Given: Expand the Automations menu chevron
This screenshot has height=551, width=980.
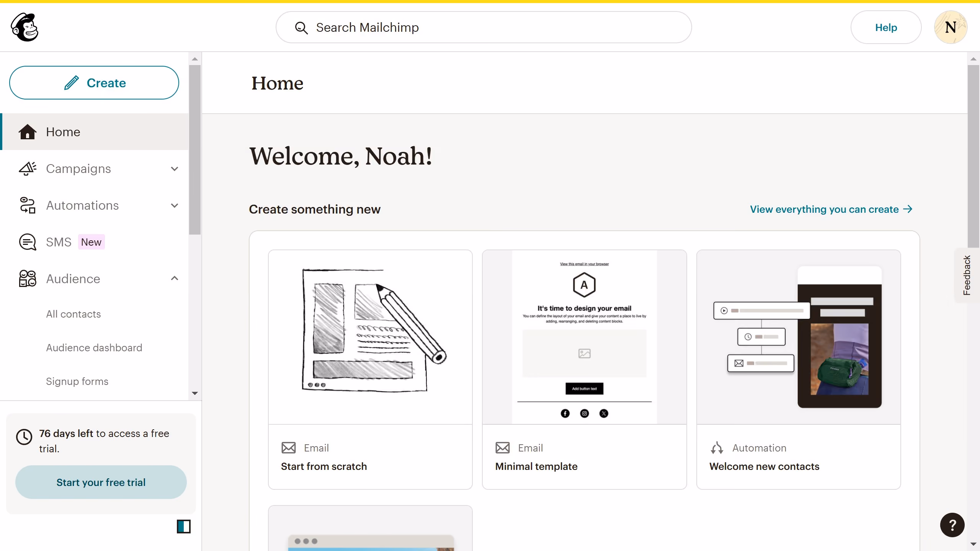Looking at the screenshot, I should (x=175, y=205).
